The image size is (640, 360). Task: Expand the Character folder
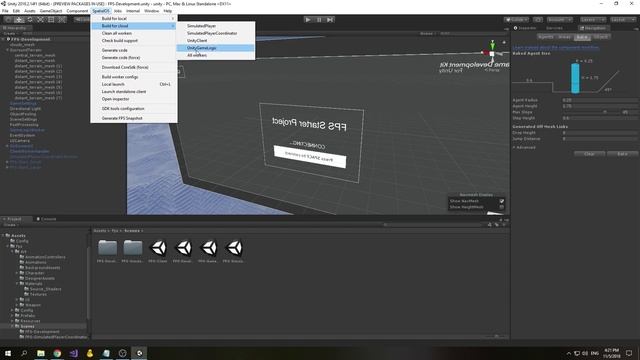(17, 273)
